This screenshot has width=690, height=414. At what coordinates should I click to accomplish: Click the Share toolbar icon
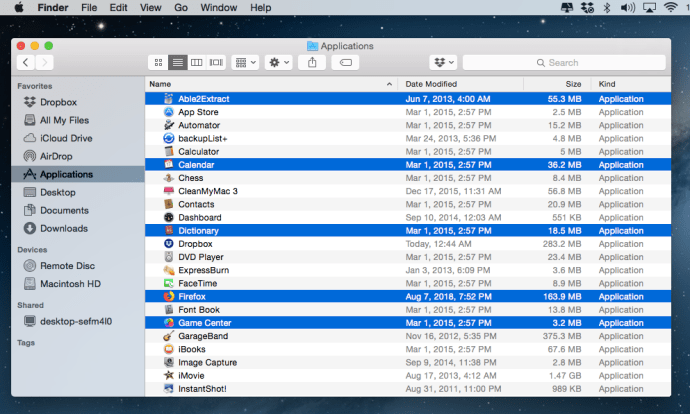coord(313,62)
